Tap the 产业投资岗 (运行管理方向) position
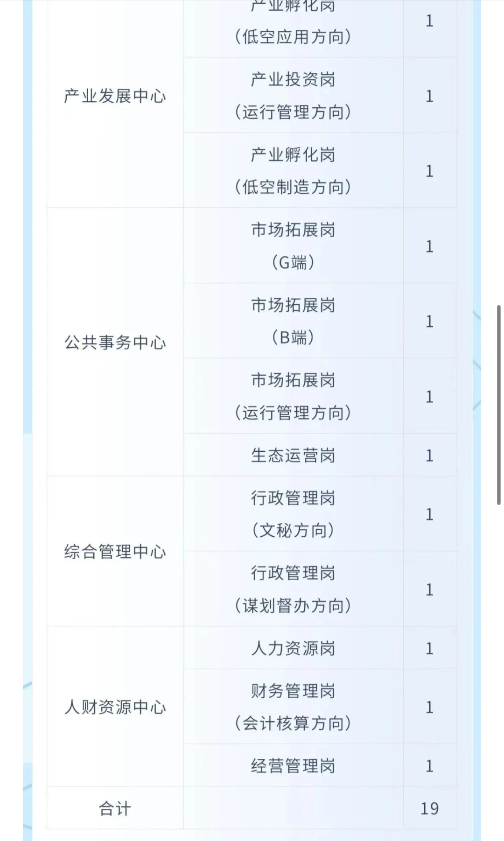 (294, 96)
